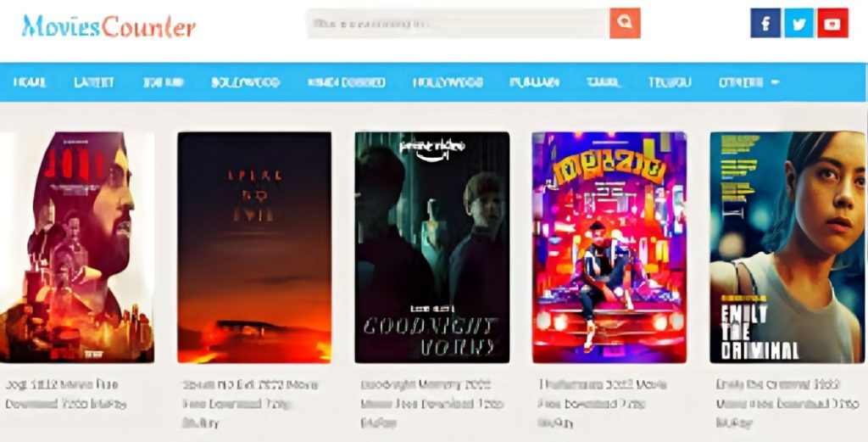Open the Jogi movie poster
Screen dimensions: 868x442
(x=77, y=247)
